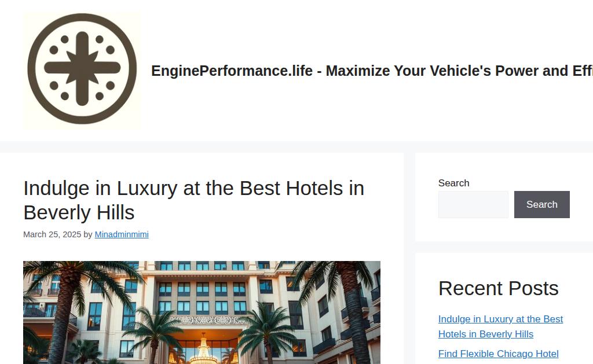Click the Search label above the input
Screen dimensions: 593x364
453,183
